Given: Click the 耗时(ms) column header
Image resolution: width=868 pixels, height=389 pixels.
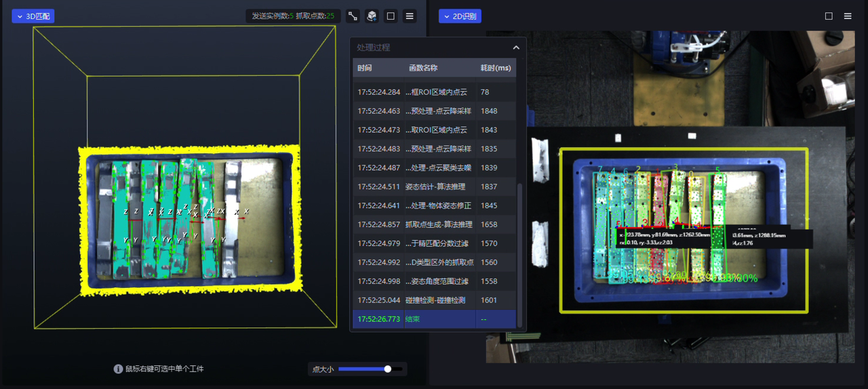Looking at the screenshot, I should tap(495, 68).
